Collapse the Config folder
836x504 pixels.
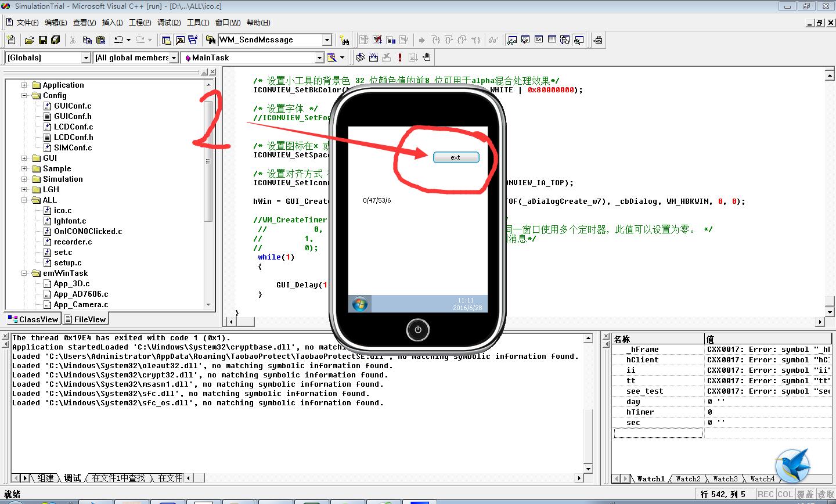pyautogui.click(x=24, y=95)
